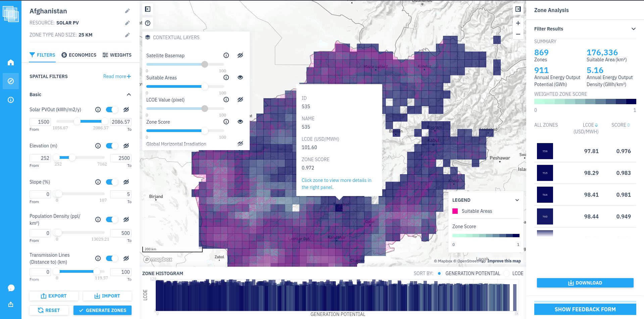Switch to the Economics tab
The height and width of the screenshot is (319, 644).
point(79,55)
